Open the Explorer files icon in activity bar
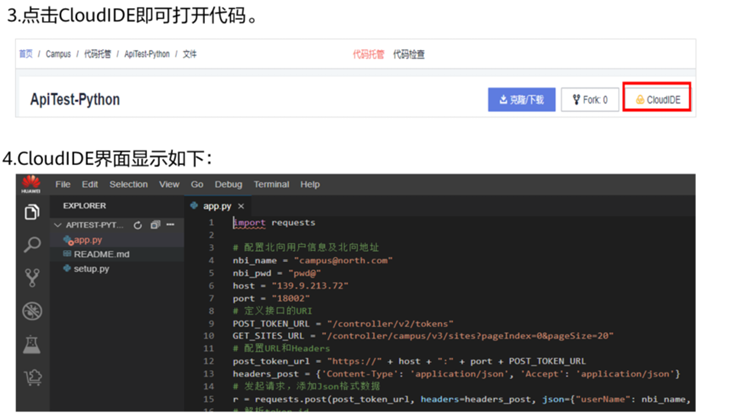The width and height of the screenshot is (730, 417). [32, 212]
